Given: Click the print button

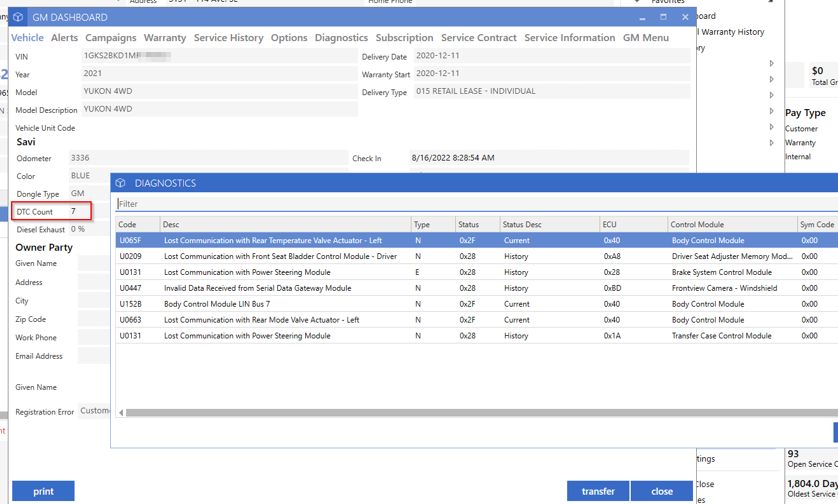Looking at the screenshot, I should (x=43, y=491).
